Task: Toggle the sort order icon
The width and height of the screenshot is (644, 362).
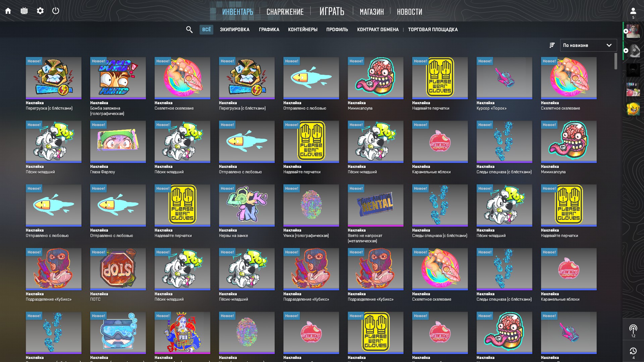Action: tap(552, 45)
